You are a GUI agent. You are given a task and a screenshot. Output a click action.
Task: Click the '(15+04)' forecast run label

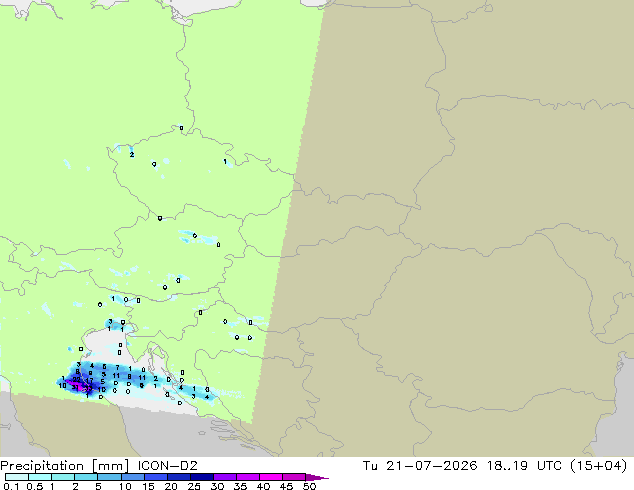click(599, 466)
